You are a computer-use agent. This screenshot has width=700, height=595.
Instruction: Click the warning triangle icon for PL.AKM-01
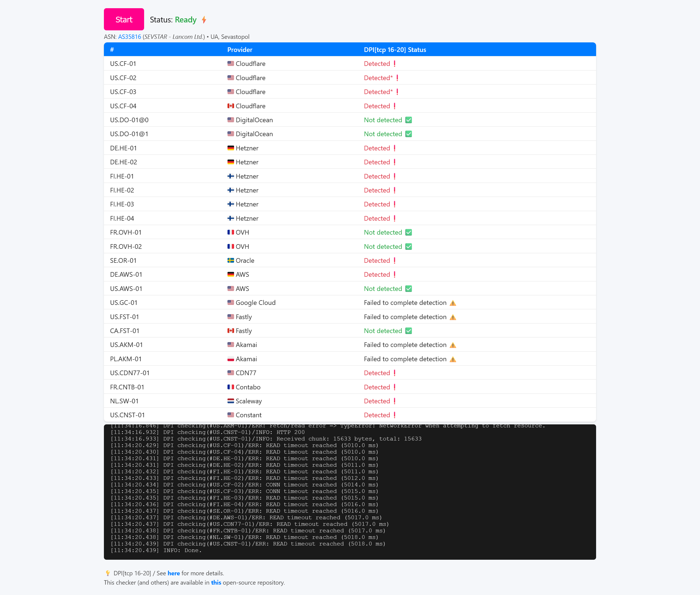tap(453, 359)
